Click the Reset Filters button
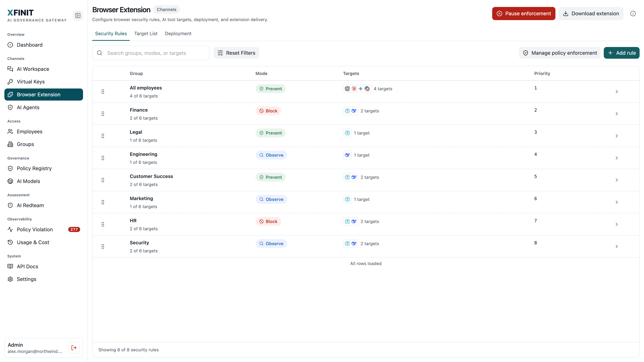 236,53
